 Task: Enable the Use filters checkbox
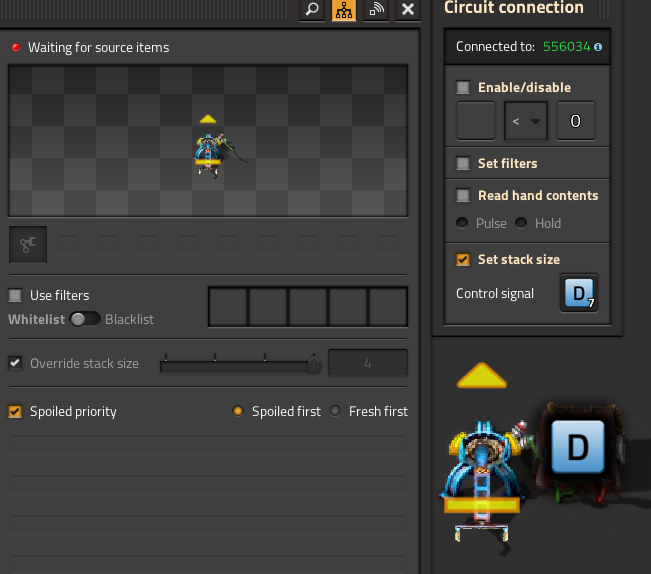point(15,295)
